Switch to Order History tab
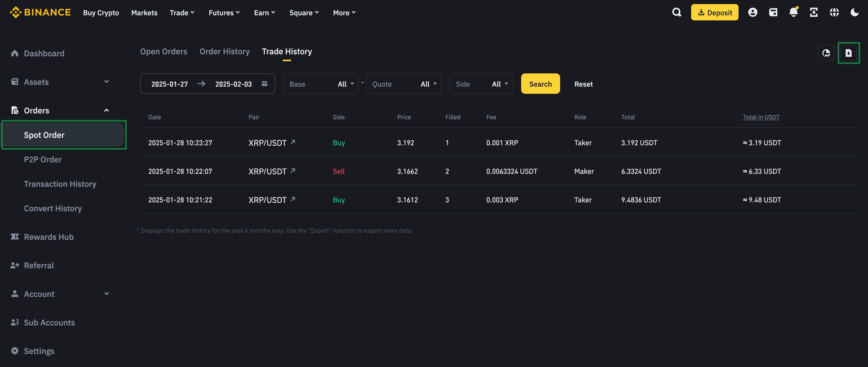 (225, 51)
